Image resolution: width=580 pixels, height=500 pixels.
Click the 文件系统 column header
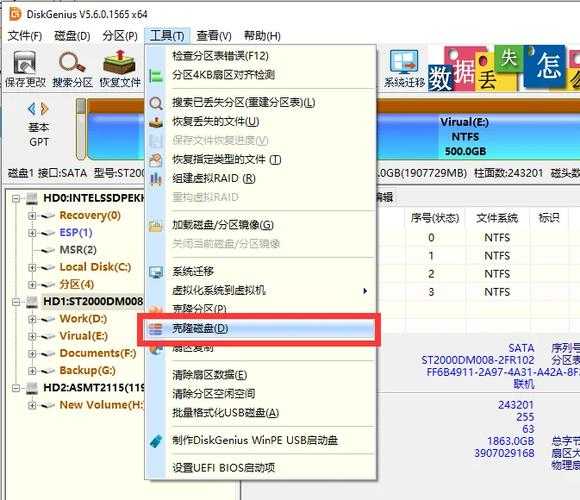(x=497, y=218)
